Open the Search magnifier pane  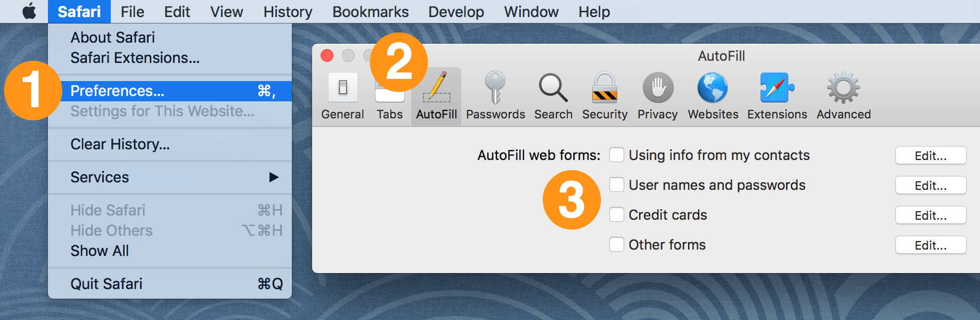553,96
